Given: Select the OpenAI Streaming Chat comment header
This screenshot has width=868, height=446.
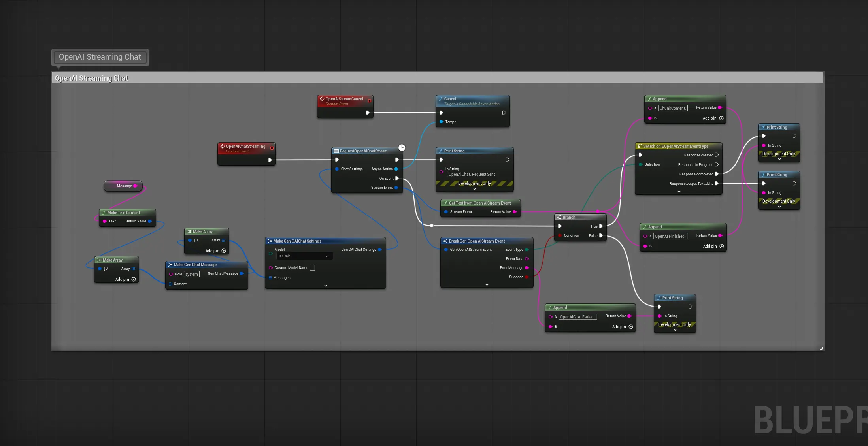Looking at the screenshot, I should pos(438,78).
